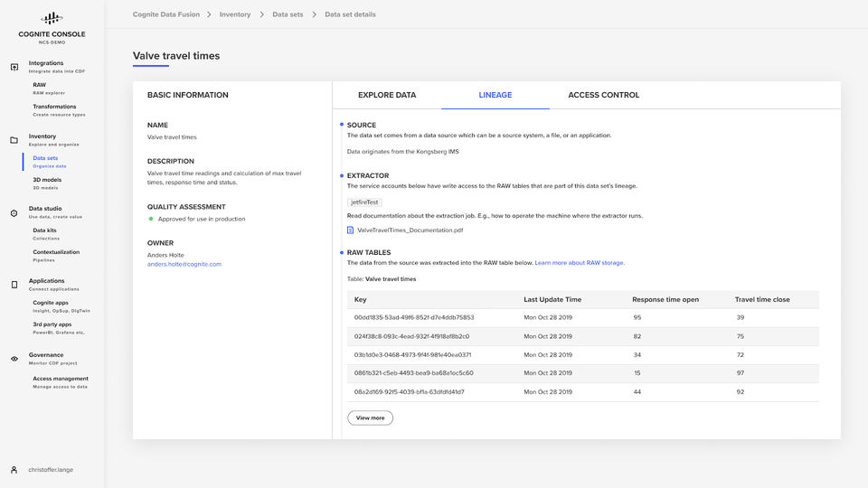The image size is (868, 488).
Task: Open the Learn more about RAW storage link
Action: point(579,263)
